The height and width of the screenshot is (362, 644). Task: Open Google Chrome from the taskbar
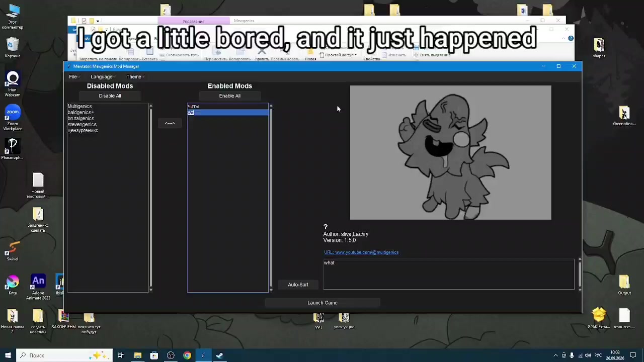187,355
